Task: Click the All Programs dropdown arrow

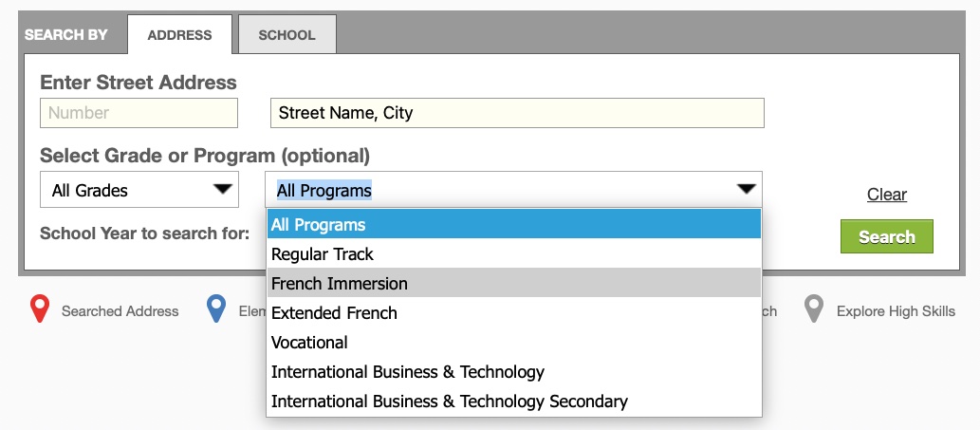Action: coord(746,189)
